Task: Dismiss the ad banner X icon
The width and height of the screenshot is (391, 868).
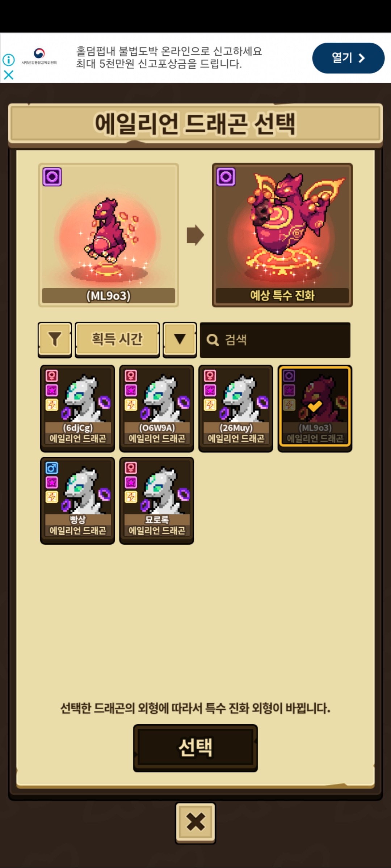Action: point(9,75)
